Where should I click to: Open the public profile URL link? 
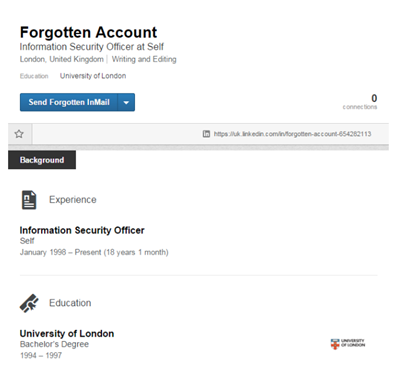[292, 134]
